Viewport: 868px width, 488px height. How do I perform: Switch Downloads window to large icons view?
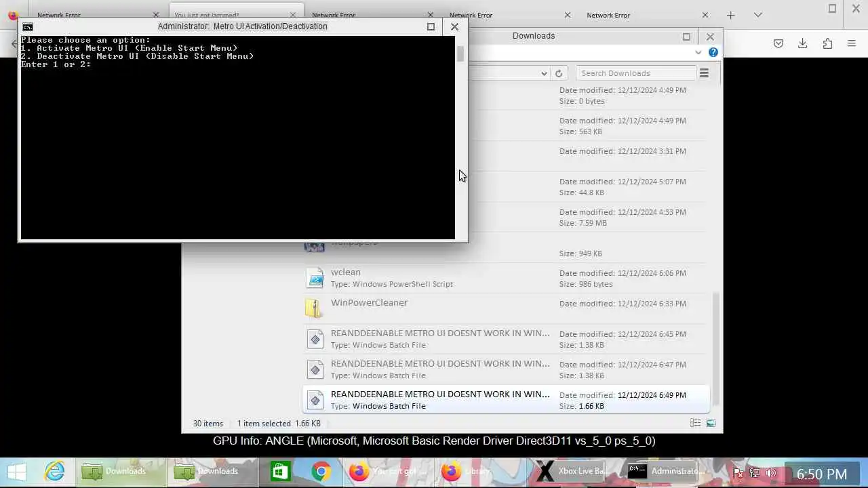(x=711, y=423)
